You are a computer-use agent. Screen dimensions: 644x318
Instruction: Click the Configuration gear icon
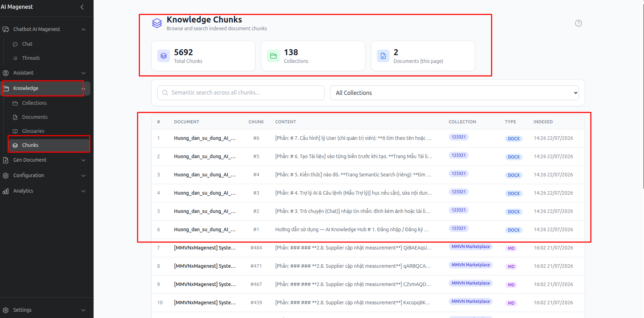pyautogui.click(x=6, y=176)
